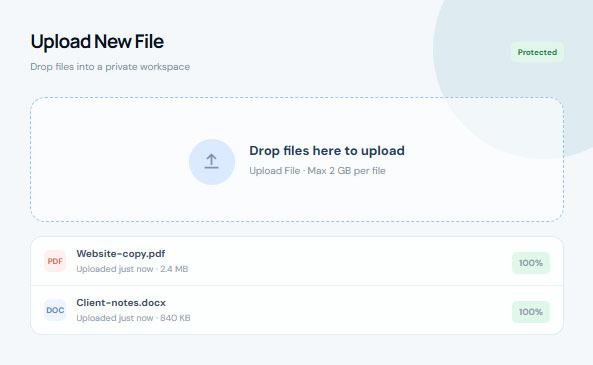Click the 'Upload New File' title

(x=97, y=42)
